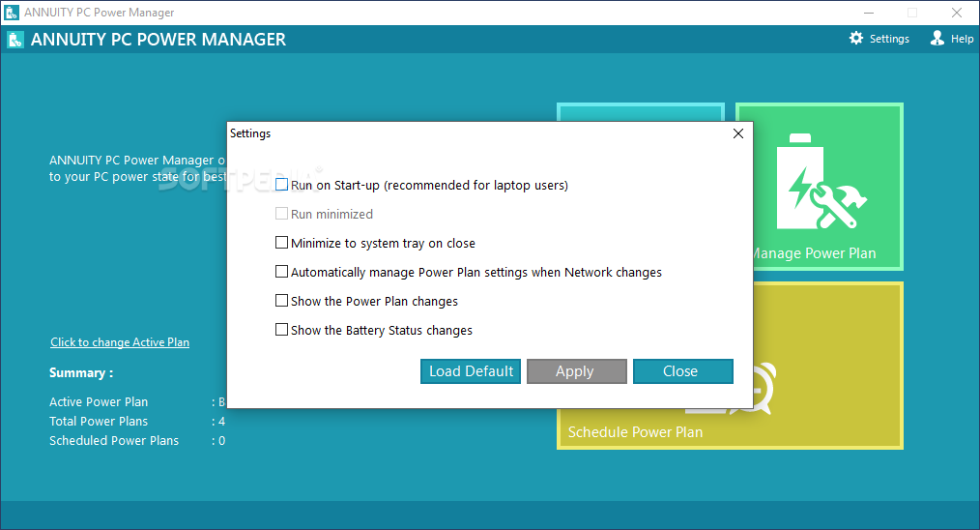This screenshot has height=530, width=980.
Task: Click the title bar application icon
Action: pos(12,12)
